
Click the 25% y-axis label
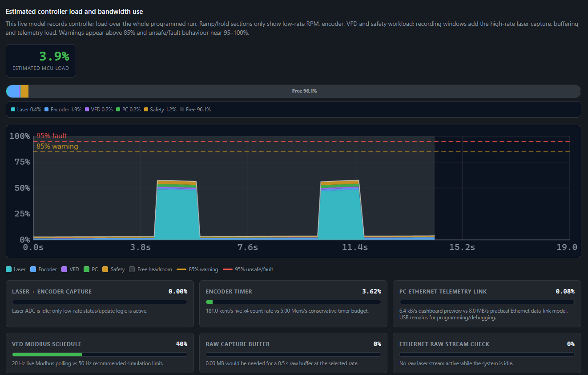click(21, 214)
